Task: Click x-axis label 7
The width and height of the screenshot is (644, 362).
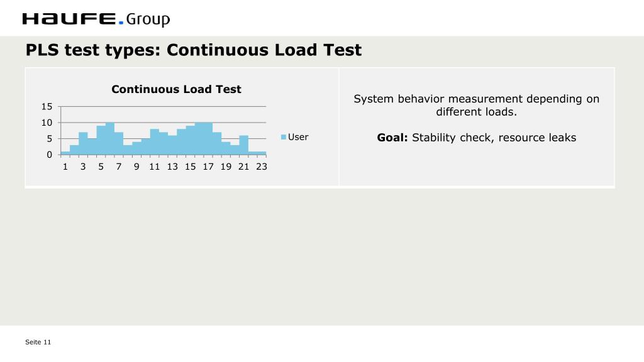Action: [119, 167]
